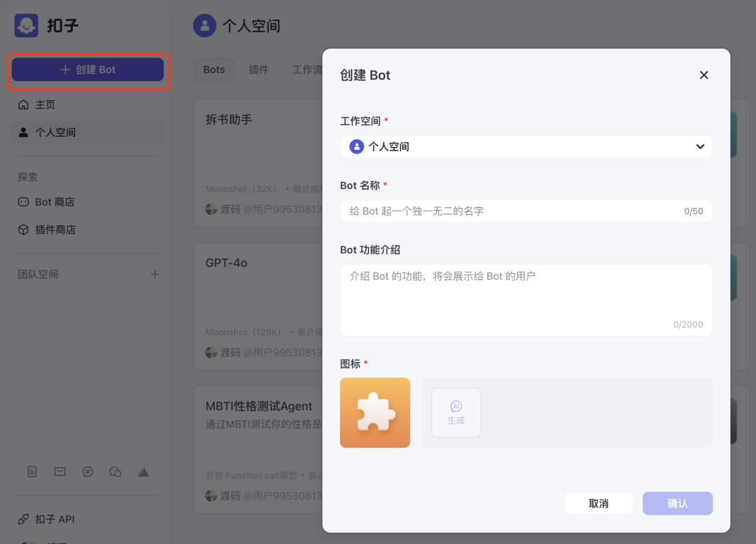Click the document icon at the sidebar bottom
This screenshot has width=756, height=544.
pyautogui.click(x=31, y=471)
